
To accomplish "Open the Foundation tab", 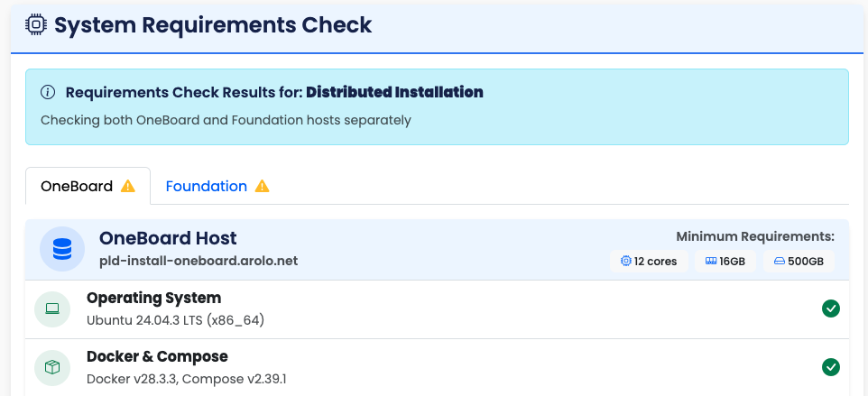I will (x=207, y=187).
